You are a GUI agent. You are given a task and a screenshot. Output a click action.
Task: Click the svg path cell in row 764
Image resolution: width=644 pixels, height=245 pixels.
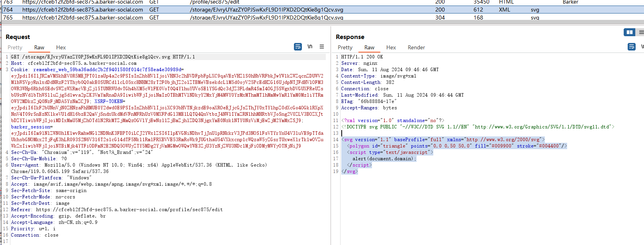point(266,10)
